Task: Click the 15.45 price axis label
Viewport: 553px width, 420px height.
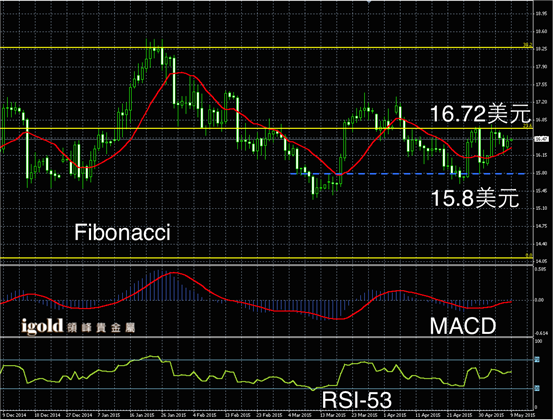Action: (x=541, y=191)
